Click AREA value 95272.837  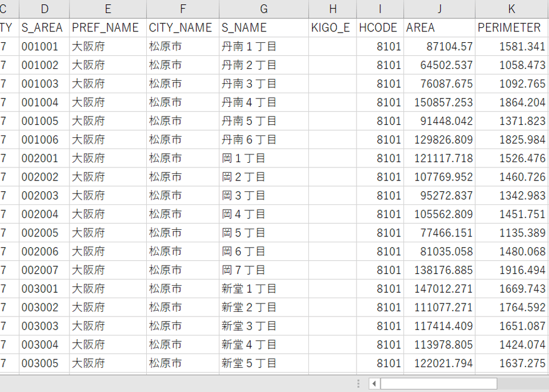(x=440, y=195)
